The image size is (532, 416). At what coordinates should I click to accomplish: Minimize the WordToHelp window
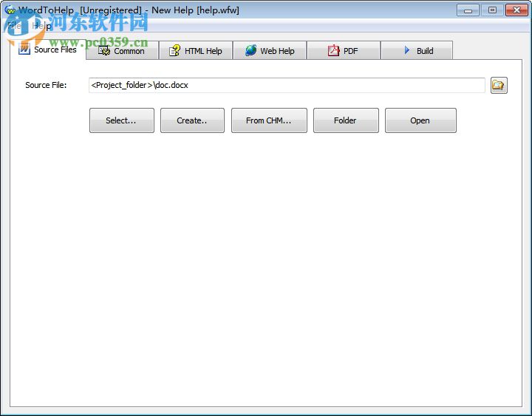(468, 10)
